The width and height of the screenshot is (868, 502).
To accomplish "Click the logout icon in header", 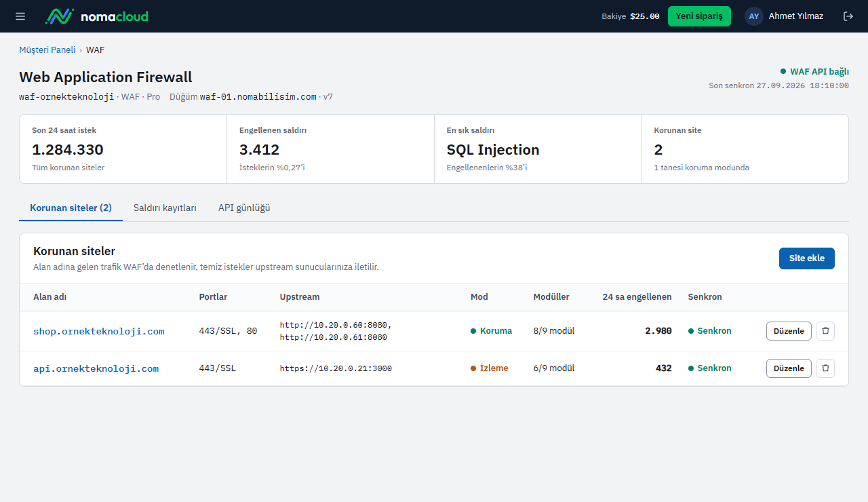I will pos(848,16).
